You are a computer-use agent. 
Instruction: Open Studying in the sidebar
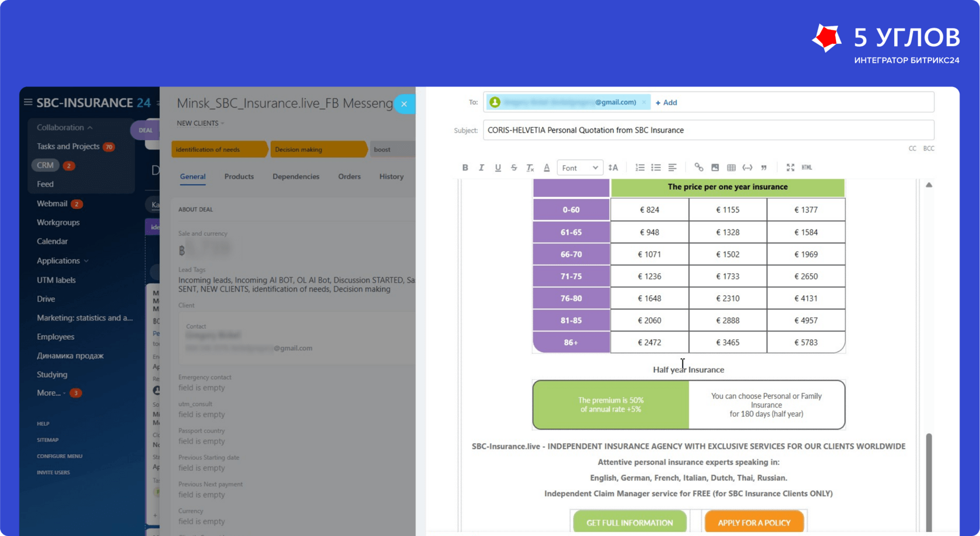click(52, 374)
